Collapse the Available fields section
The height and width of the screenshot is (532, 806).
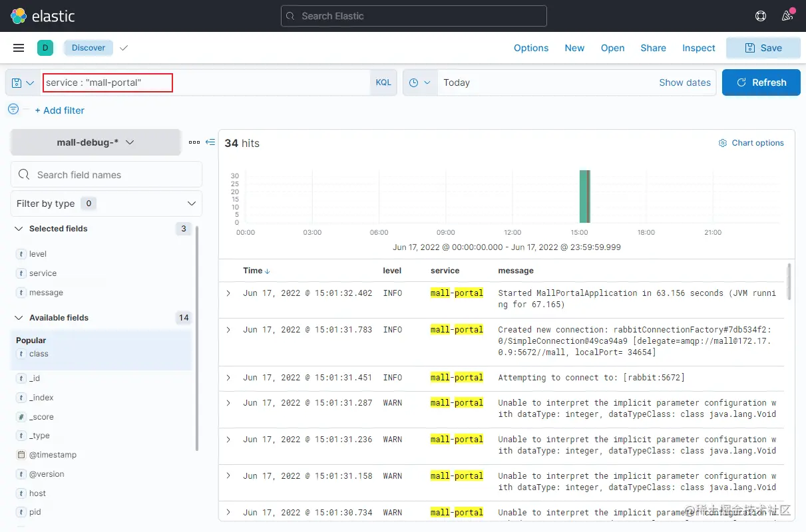(18, 318)
